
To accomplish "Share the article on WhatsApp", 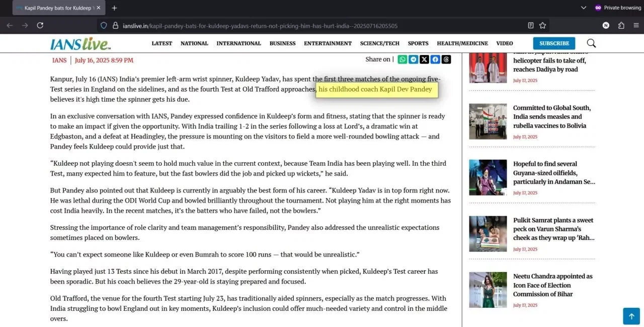I will [403, 59].
